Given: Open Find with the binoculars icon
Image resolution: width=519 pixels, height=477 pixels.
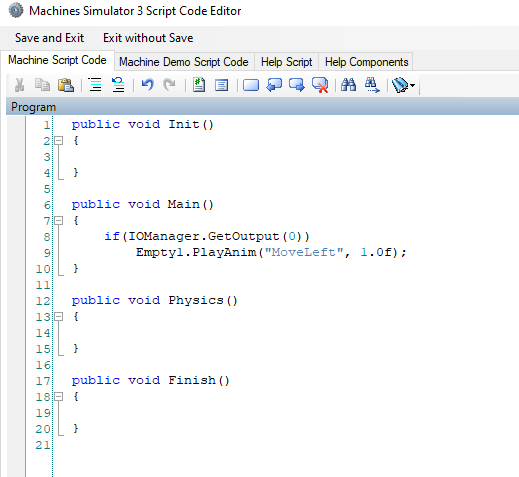Looking at the screenshot, I should (348, 85).
